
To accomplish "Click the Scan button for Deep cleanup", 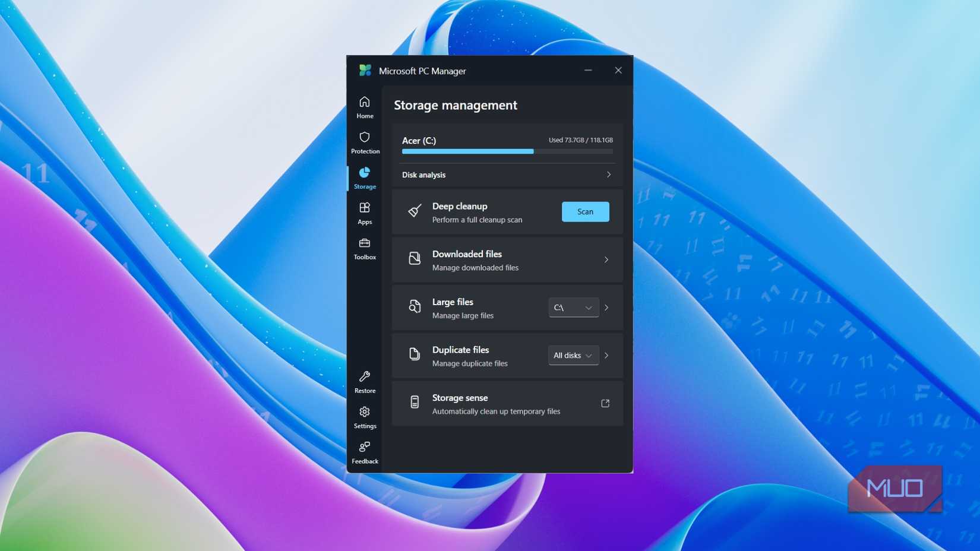I will [x=585, y=211].
